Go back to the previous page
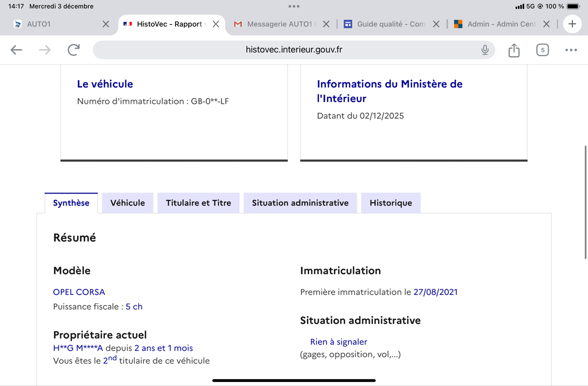The image size is (588, 386). (x=16, y=50)
